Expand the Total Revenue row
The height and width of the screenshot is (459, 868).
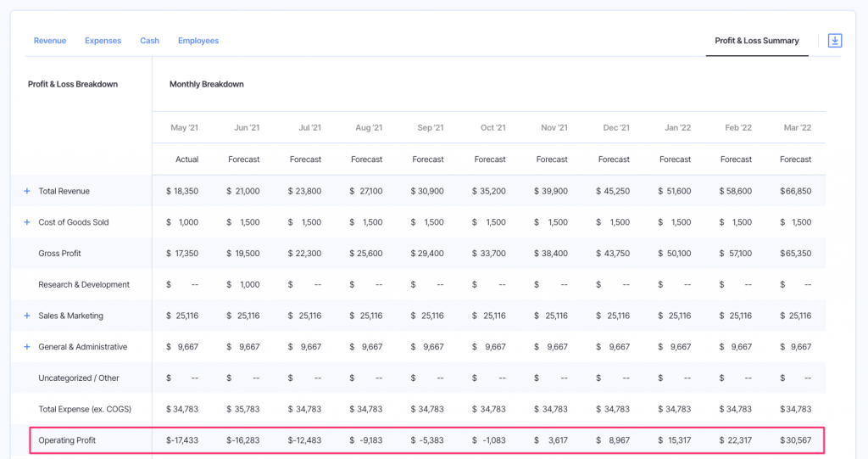(26, 191)
